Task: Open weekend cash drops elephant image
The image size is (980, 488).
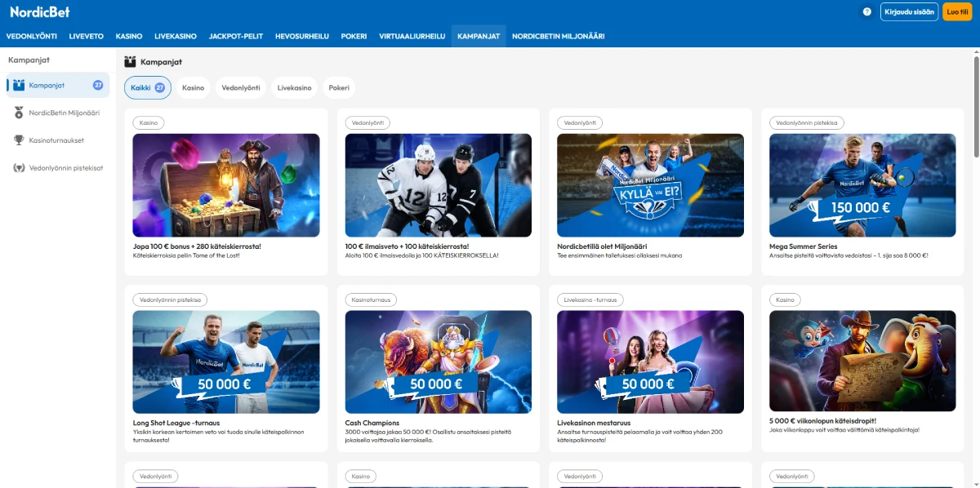Action: pos(862,362)
